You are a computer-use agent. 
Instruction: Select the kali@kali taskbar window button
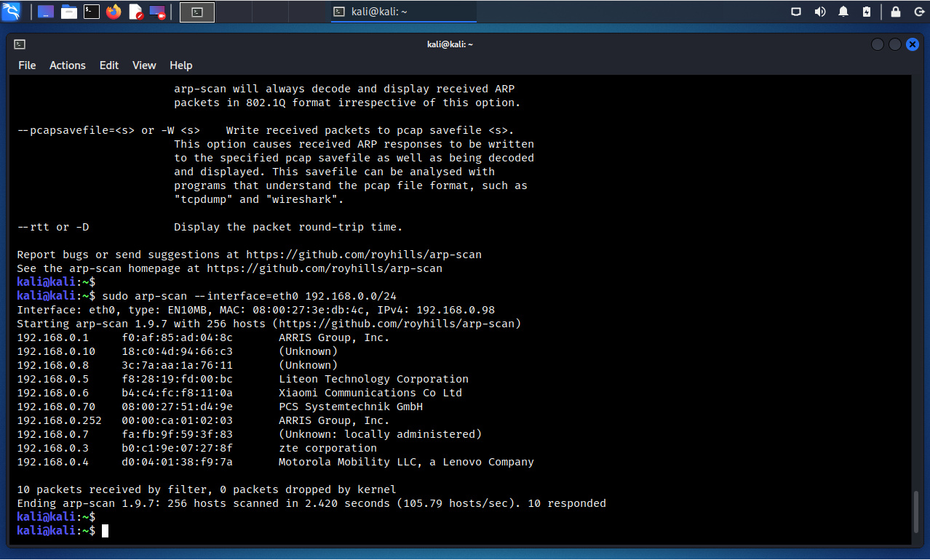[404, 12]
